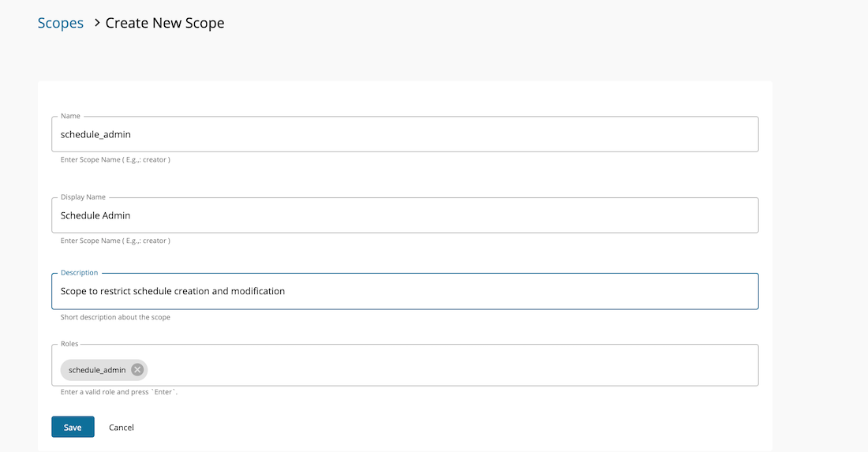Click 'Enter a valid role' helper text
868x452 pixels.
pos(119,392)
